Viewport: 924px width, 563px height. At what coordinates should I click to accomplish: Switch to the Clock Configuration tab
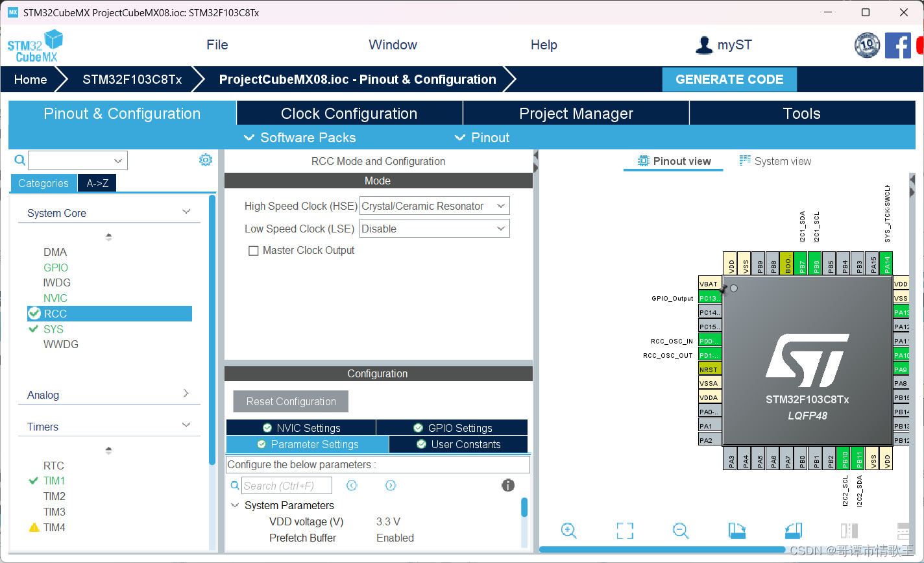[x=349, y=113]
